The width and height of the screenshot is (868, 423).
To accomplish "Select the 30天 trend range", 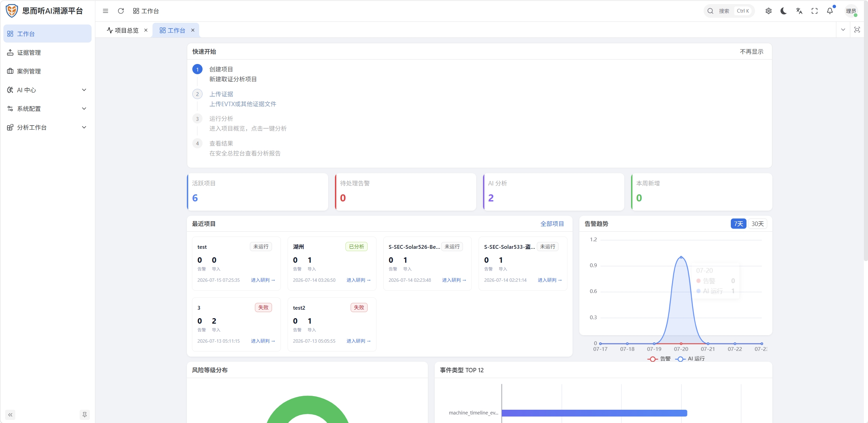I will pos(757,224).
